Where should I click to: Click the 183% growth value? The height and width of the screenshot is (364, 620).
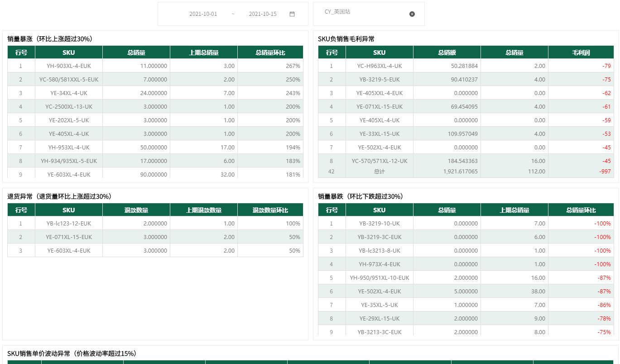point(293,161)
